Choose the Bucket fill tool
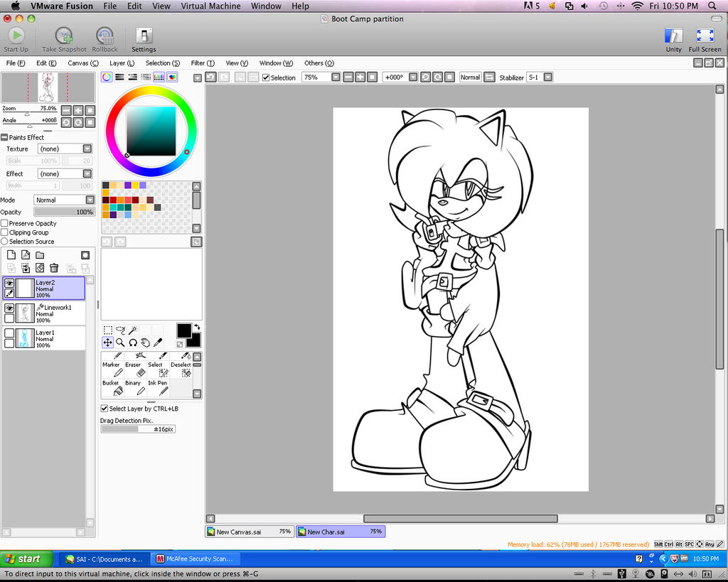 point(112,388)
